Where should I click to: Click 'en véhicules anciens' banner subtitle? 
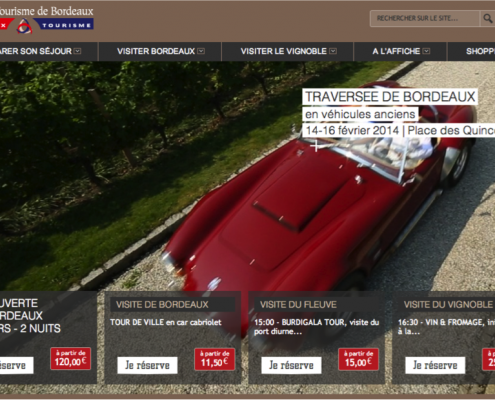click(360, 114)
